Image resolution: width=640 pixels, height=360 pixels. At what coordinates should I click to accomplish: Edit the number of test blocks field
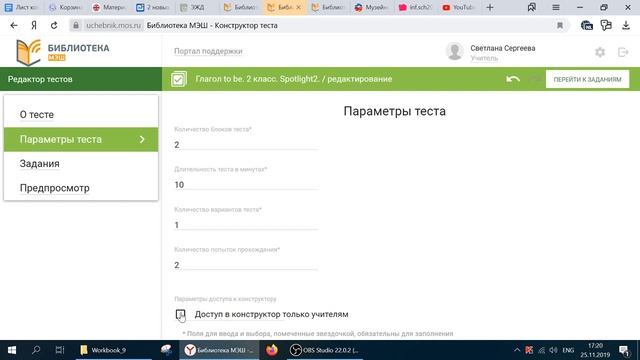(246, 144)
